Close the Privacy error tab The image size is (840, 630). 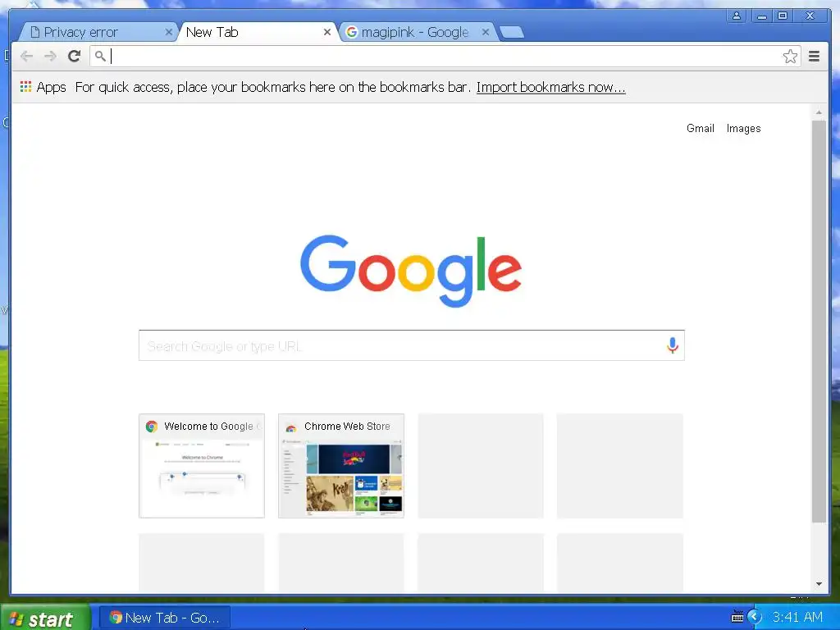(168, 32)
